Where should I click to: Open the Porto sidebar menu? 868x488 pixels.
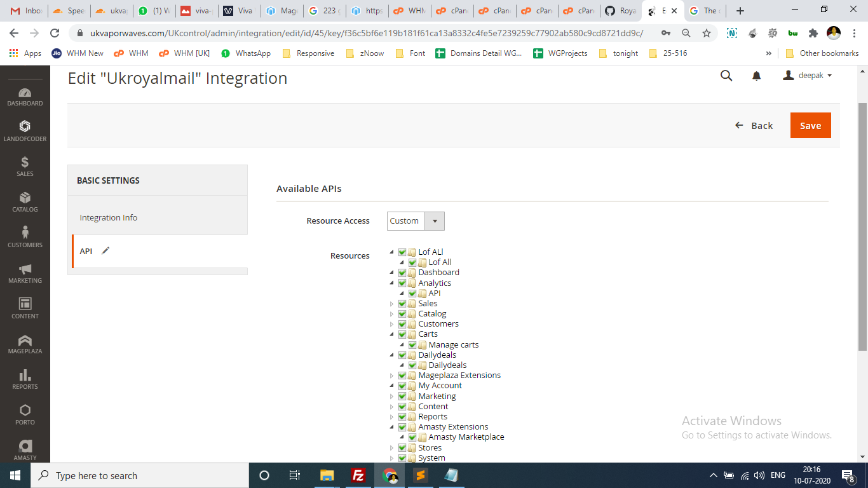pyautogui.click(x=25, y=414)
